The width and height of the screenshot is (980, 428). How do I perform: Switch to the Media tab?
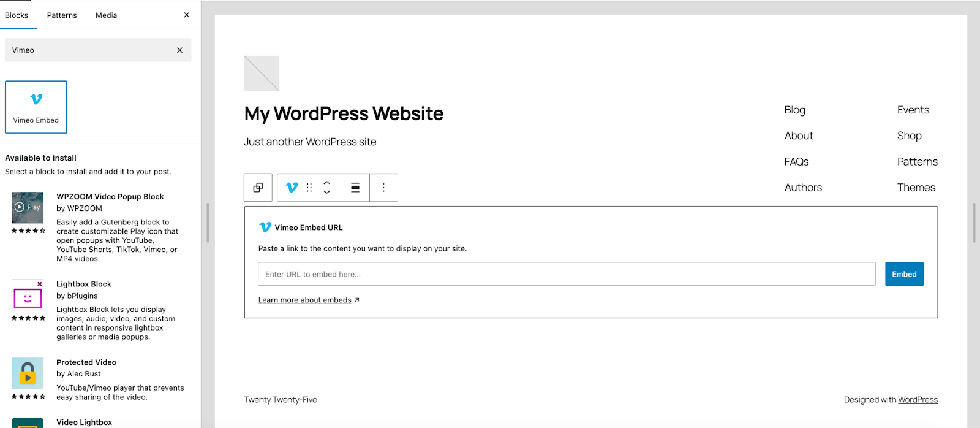click(107, 15)
